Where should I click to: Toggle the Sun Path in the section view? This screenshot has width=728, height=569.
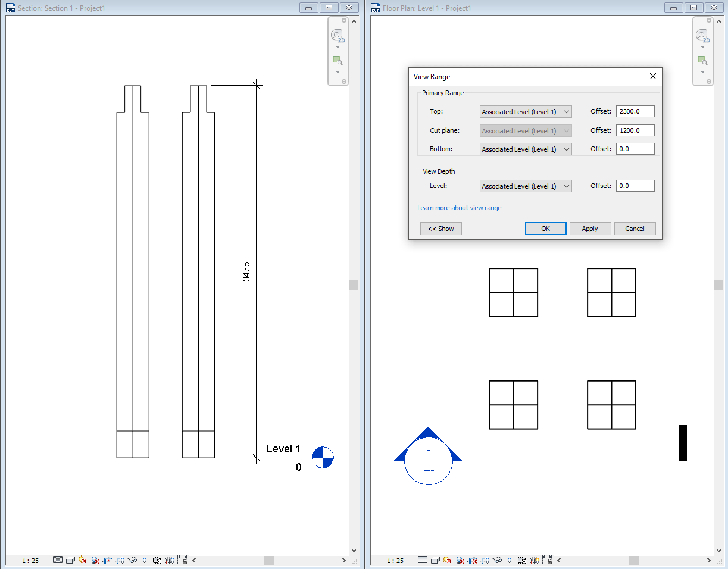click(83, 560)
